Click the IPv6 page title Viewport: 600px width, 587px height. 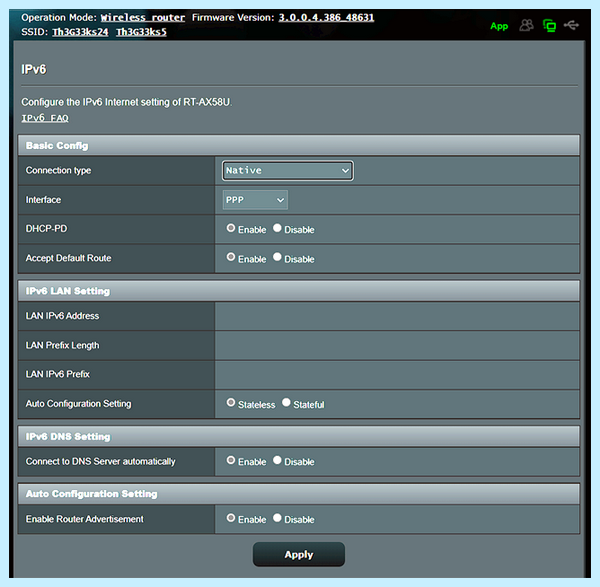click(34, 69)
